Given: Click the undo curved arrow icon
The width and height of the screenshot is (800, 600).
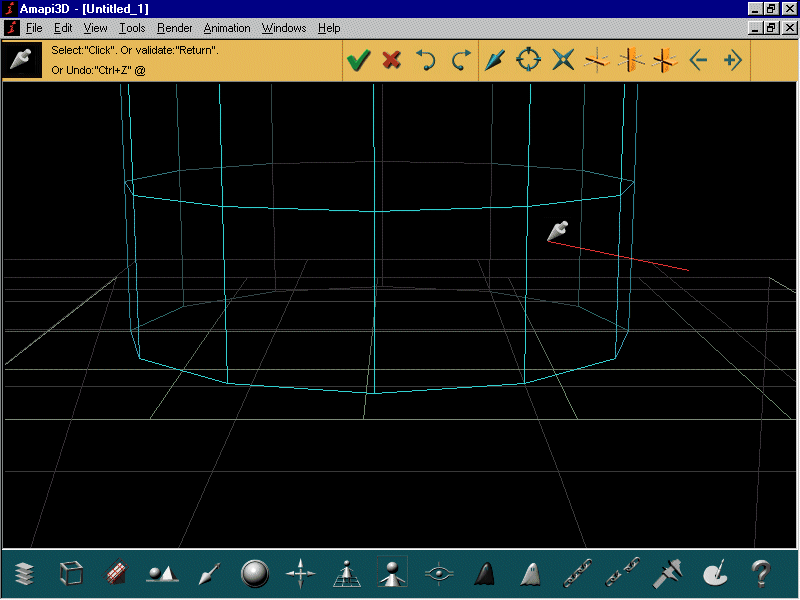Looking at the screenshot, I should (426, 61).
